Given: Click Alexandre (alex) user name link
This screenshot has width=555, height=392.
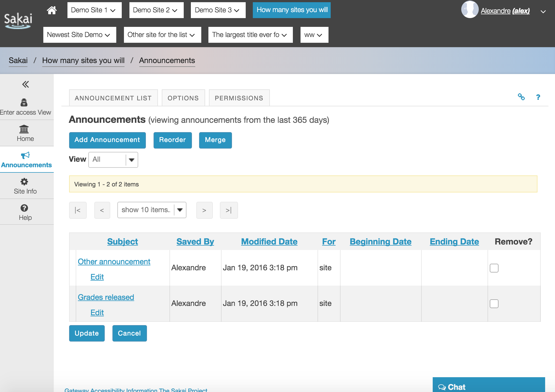Looking at the screenshot, I should (x=505, y=11).
